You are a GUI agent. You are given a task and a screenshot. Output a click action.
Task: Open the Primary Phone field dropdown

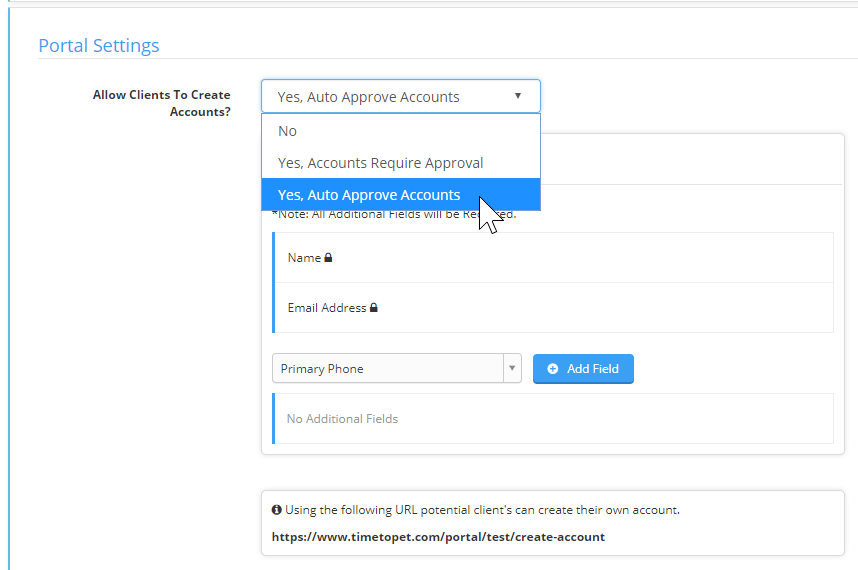397,368
